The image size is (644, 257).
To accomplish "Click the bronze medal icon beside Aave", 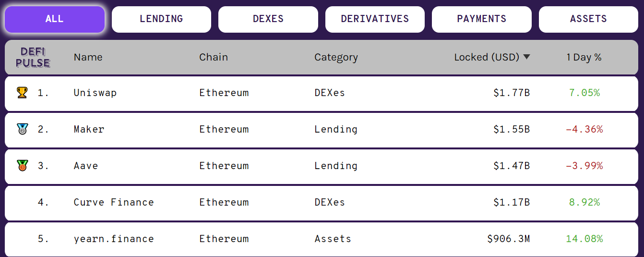I will pyautogui.click(x=22, y=165).
